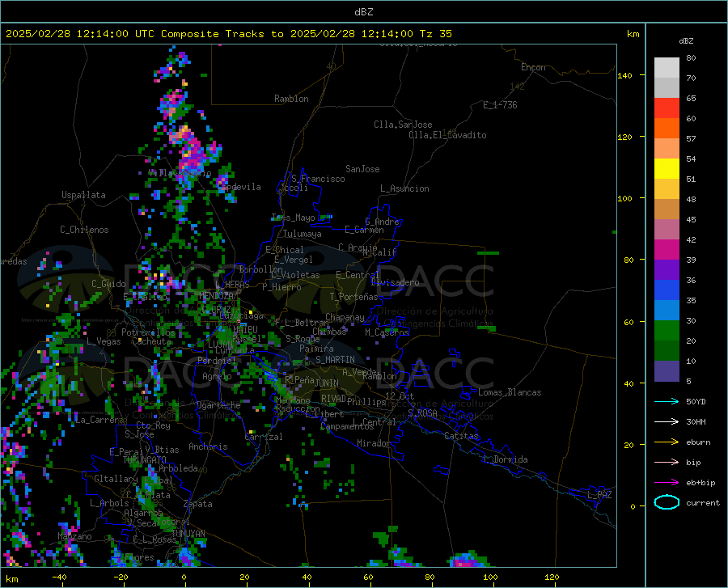The height and width of the screenshot is (588, 728).
Task: Click the Divisadero map label
Action: click(395, 282)
